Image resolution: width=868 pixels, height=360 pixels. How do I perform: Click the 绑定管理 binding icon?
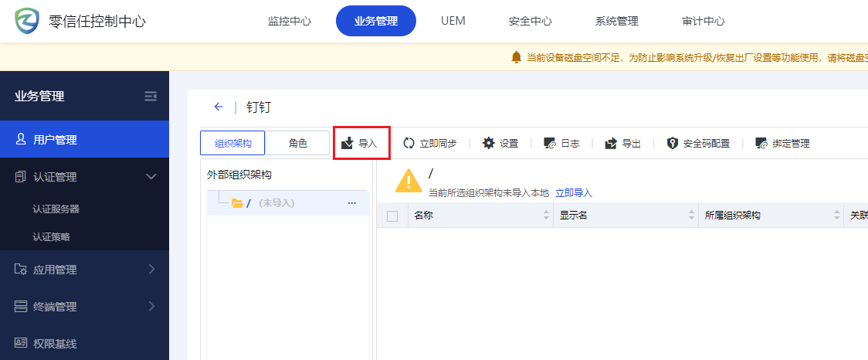[761, 143]
